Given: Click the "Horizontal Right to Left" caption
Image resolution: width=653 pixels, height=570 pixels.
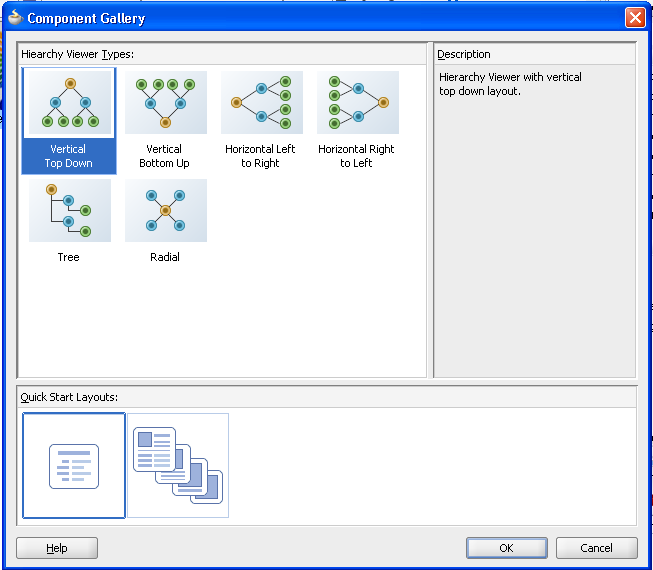Looking at the screenshot, I should [356, 156].
